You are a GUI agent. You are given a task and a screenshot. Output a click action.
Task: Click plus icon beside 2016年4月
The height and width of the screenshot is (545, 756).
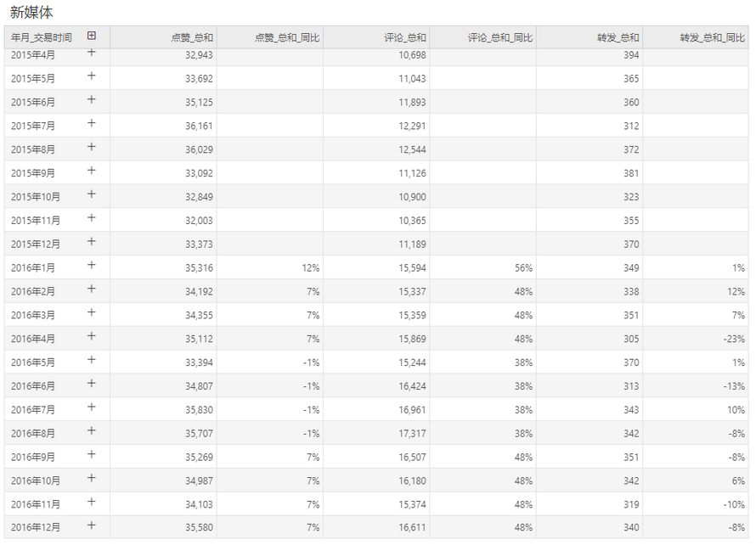pos(91,336)
